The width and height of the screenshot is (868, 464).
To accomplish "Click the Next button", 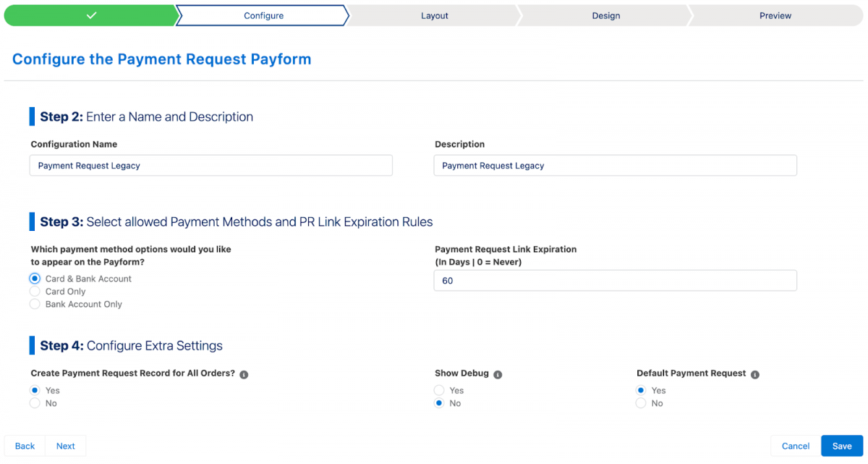I will click(x=65, y=446).
